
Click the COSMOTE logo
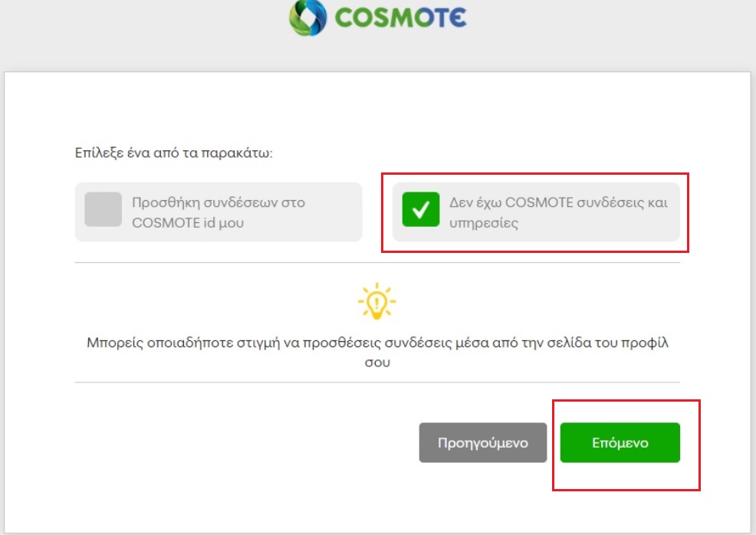[380, 16]
